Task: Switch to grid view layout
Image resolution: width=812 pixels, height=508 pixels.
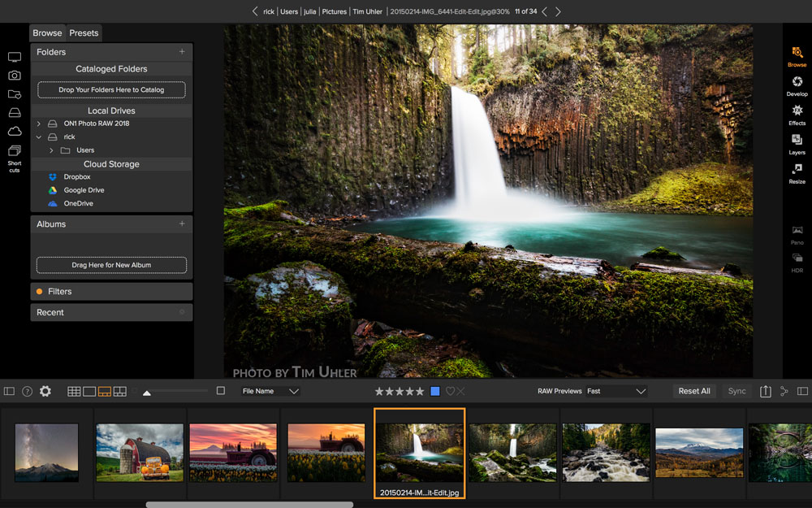Action: (x=74, y=391)
